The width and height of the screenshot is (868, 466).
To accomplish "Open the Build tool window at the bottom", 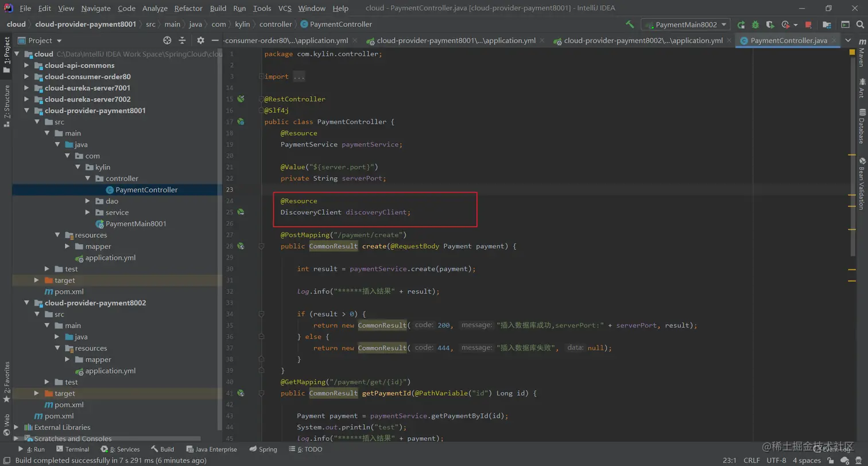I will coord(162,449).
